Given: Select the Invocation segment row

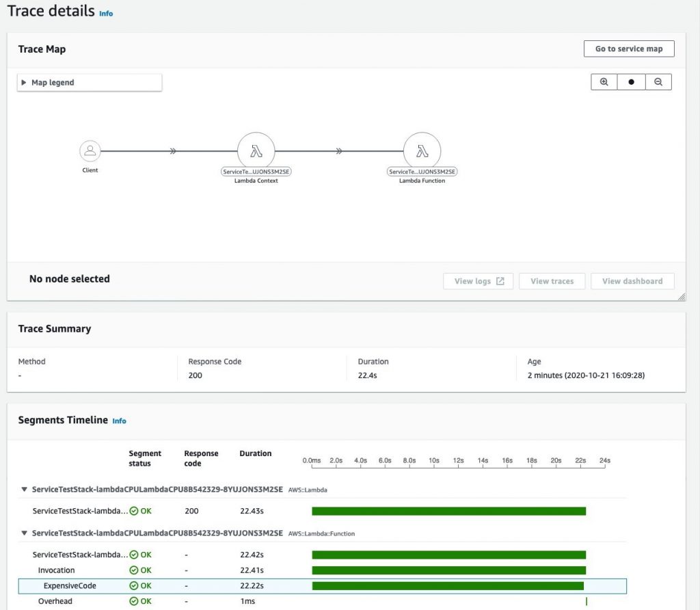Looking at the screenshot, I should 323,570.
